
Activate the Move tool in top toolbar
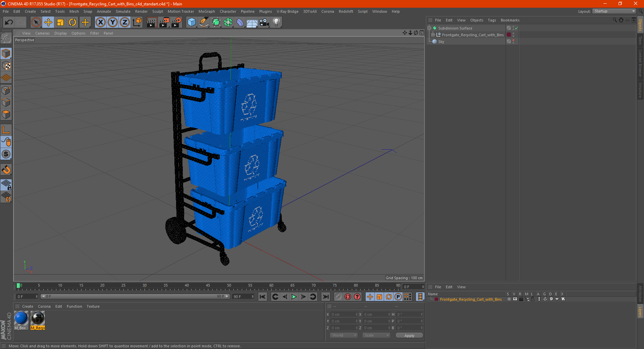(48, 22)
